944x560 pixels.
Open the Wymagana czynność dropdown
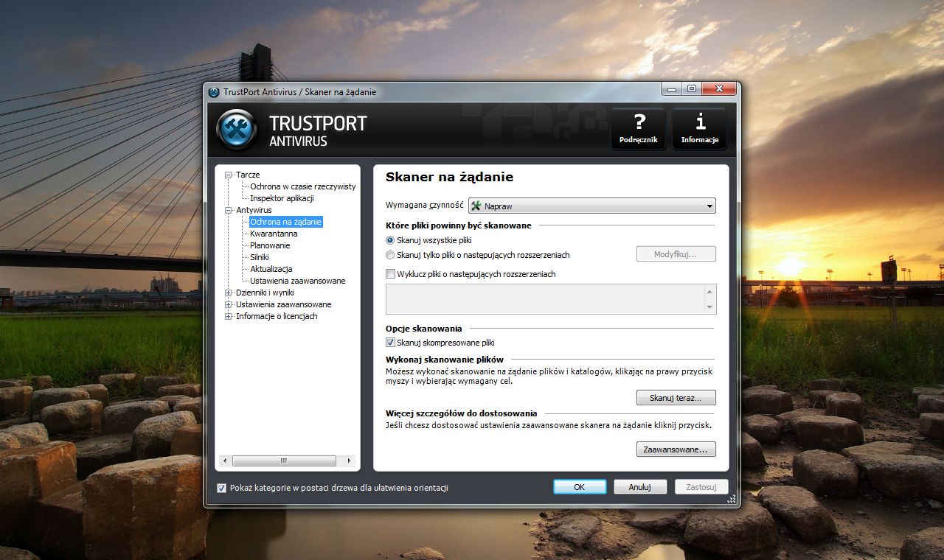click(592, 206)
